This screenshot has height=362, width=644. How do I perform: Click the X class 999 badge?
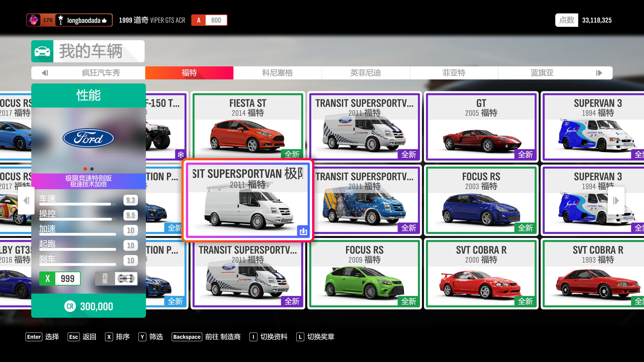pyautogui.click(x=60, y=278)
